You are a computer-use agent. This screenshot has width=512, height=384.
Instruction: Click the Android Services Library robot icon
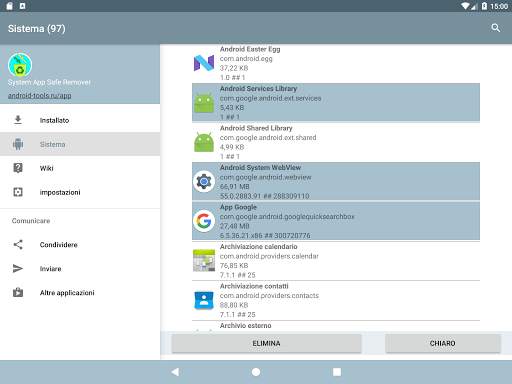(x=204, y=103)
